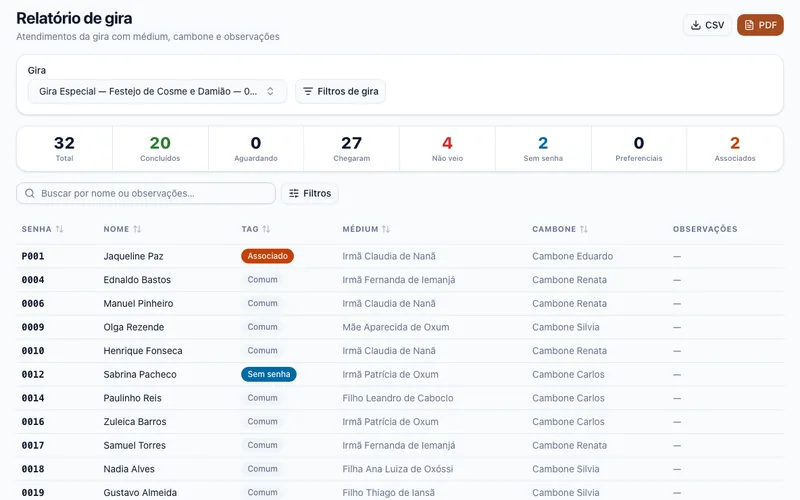Click Filha Ana Luiza de Oxóssi cell
The width and height of the screenshot is (800, 500).
(x=397, y=469)
